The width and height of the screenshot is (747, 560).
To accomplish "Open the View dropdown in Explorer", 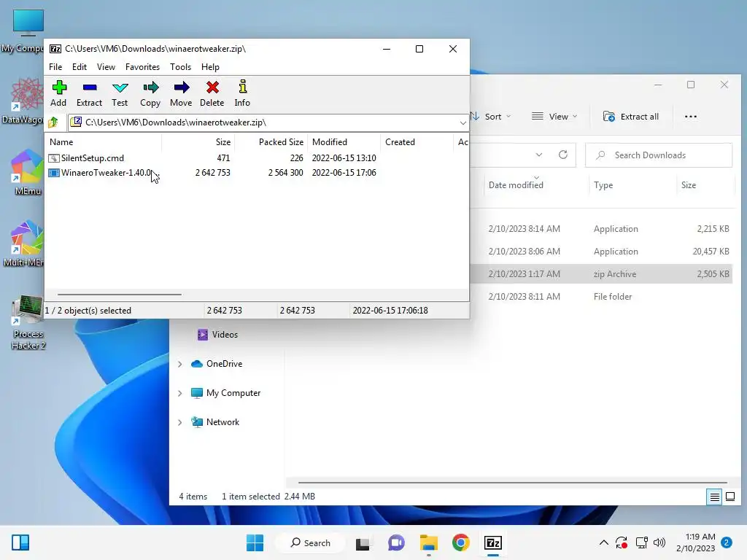I will pyautogui.click(x=554, y=117).
